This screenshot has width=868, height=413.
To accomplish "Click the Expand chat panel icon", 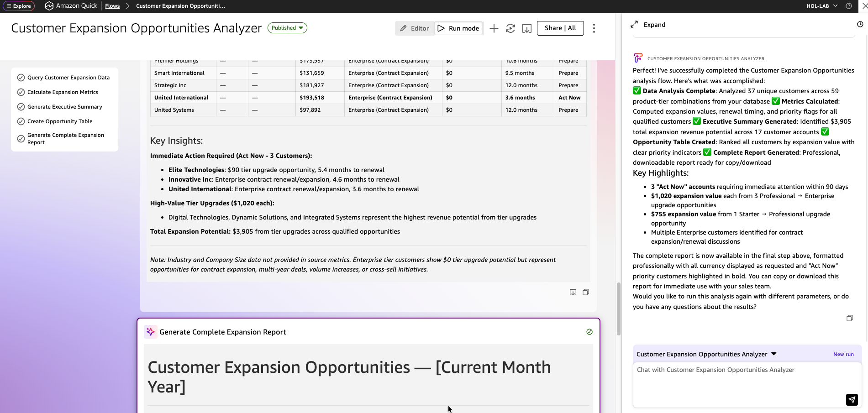I will tap(634, 25).
